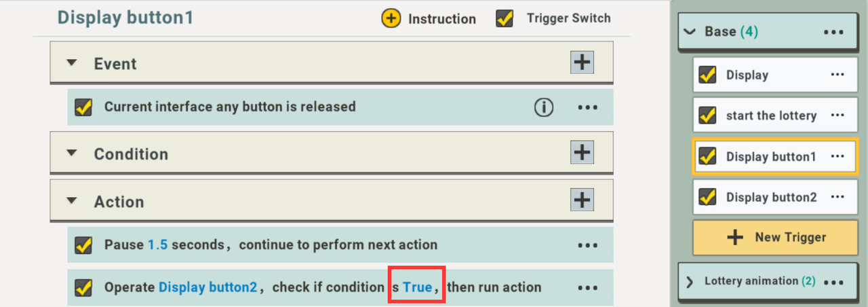868x307 pixels.
Task: Click the New Trigger button
Action: tap(776, 238)
